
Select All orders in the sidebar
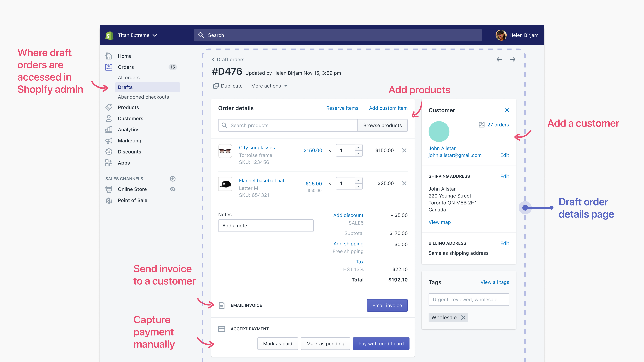click(129, 77)
